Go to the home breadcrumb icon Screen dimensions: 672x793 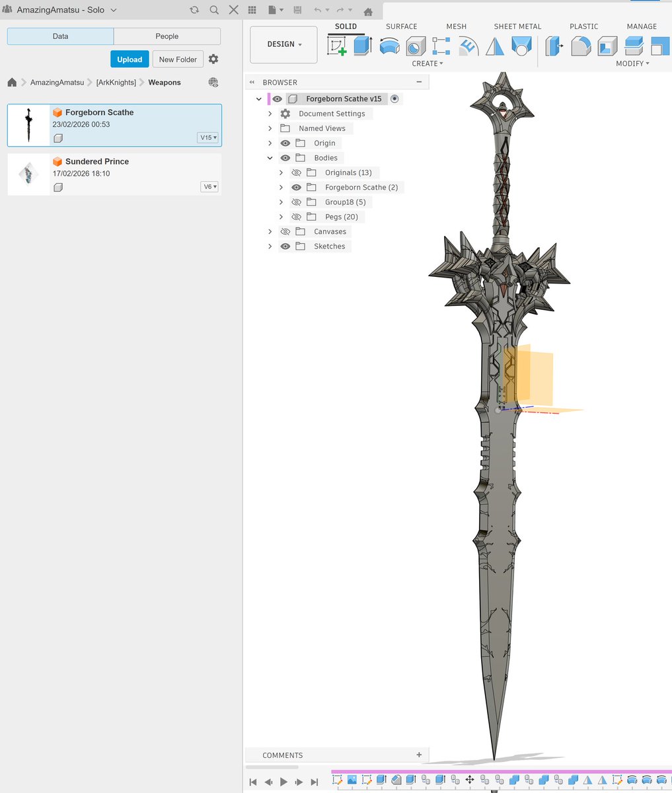tap(12, 83)
